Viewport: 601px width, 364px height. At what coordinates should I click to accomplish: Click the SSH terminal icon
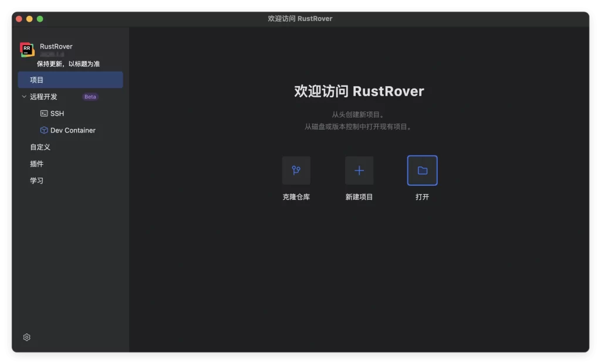click(44, 114)
